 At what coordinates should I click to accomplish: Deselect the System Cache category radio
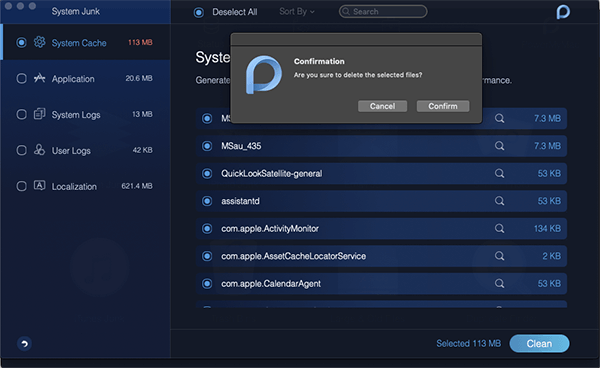tap(21, 42)
